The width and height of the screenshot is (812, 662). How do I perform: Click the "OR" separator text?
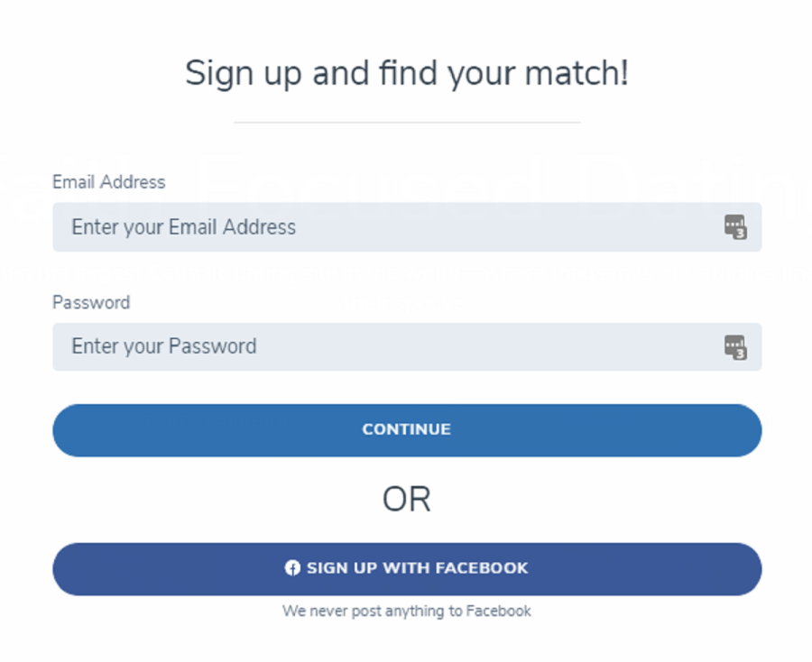pos(407,499)
